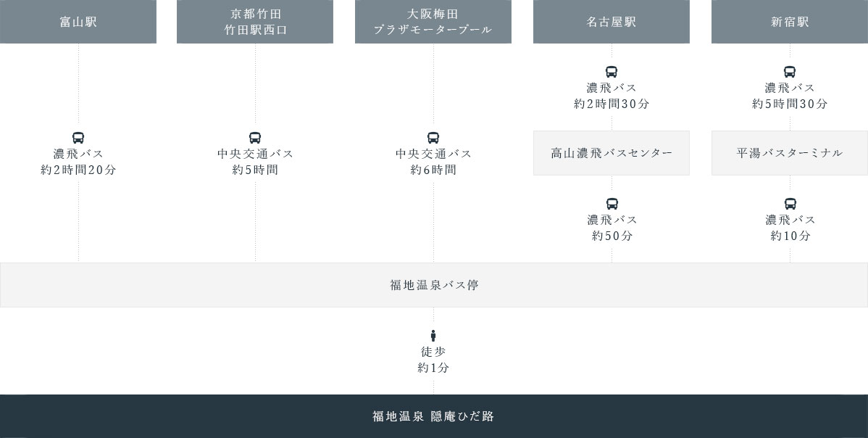868x438 pixels.
Task: Select the 富山駅 departure header
Action: click(x=78, y=22)
